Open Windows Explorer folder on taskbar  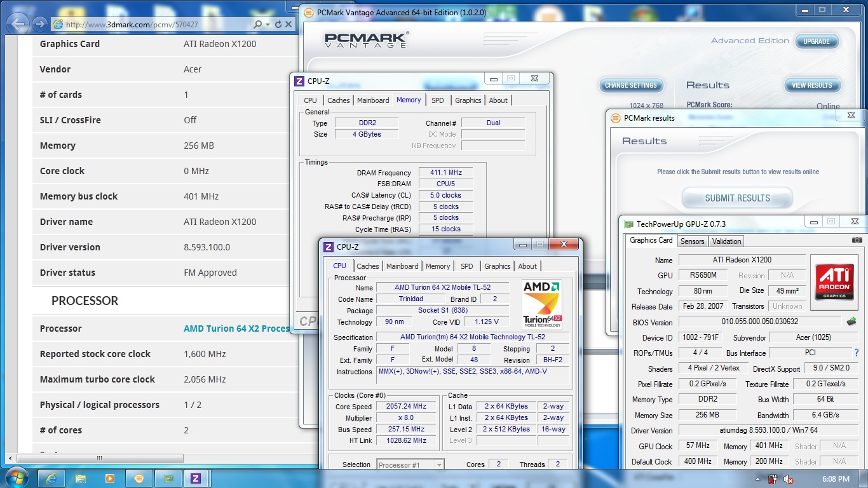coord(81,478)
